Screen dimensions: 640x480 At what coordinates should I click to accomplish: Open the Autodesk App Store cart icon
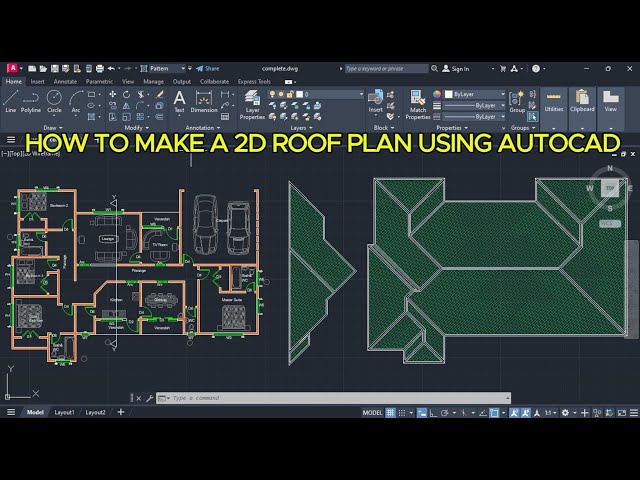(503, 69)
